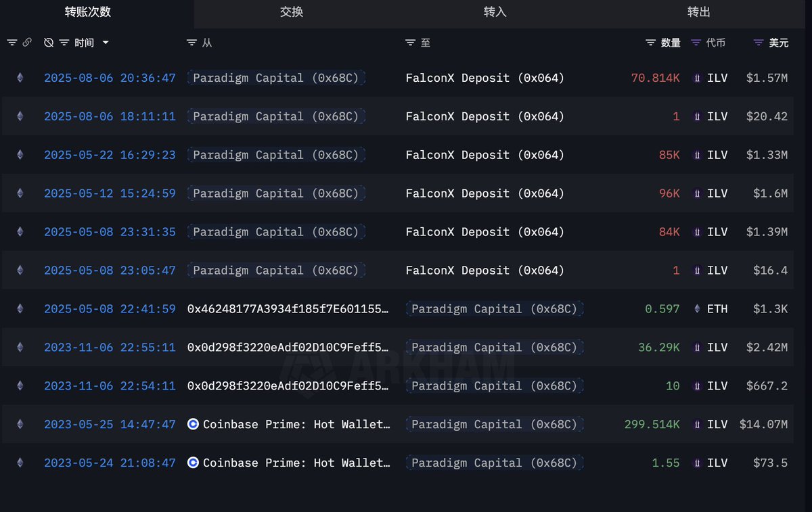Open transaction dated 2025-05-08 23:31:35
This screenshot has width=812, height=512.
pos(110,232)
